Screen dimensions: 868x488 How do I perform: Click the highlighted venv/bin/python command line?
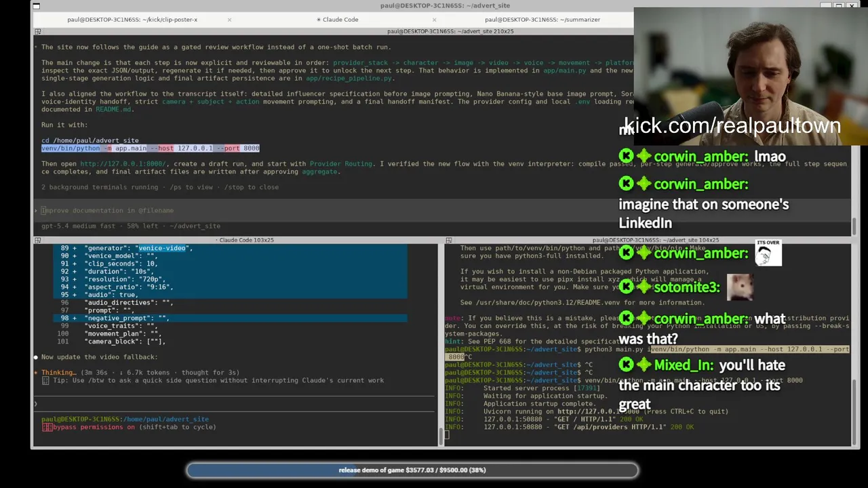[151, 148]
